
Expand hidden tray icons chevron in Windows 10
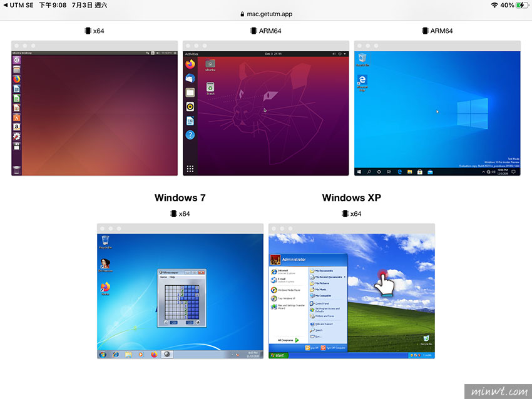(483, 172)
